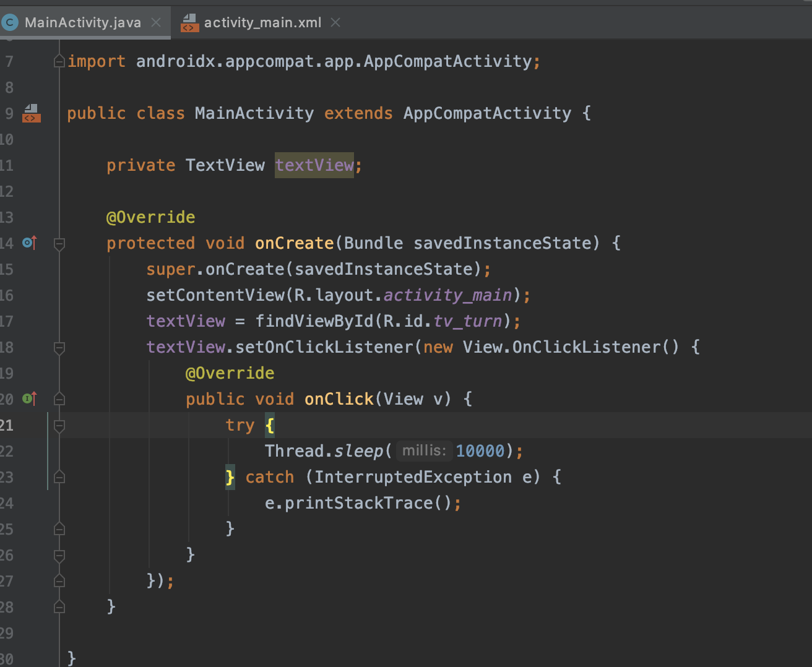Screen dimensions: 812x667
Task: Click the @Override annotation above onCreate
Action: pos(150,217)
